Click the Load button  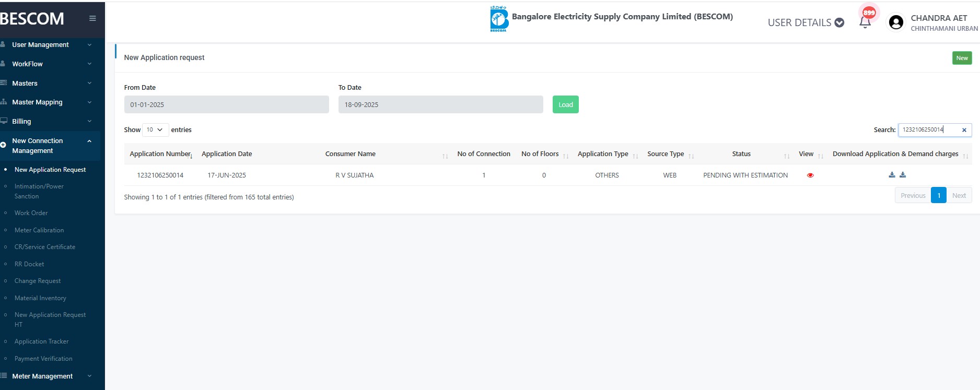click(x=566, y=104)
